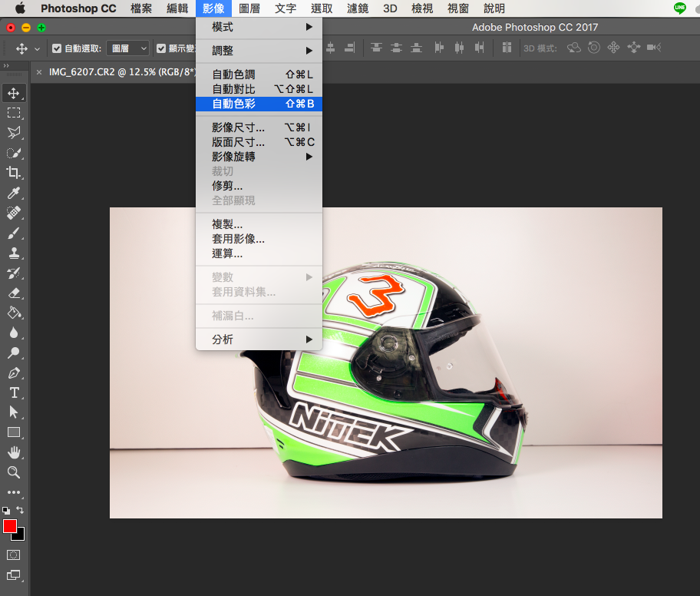Open the 圖層 menu in the menu bar
This screenshot has height=596, width=700.
coord(249,8)
